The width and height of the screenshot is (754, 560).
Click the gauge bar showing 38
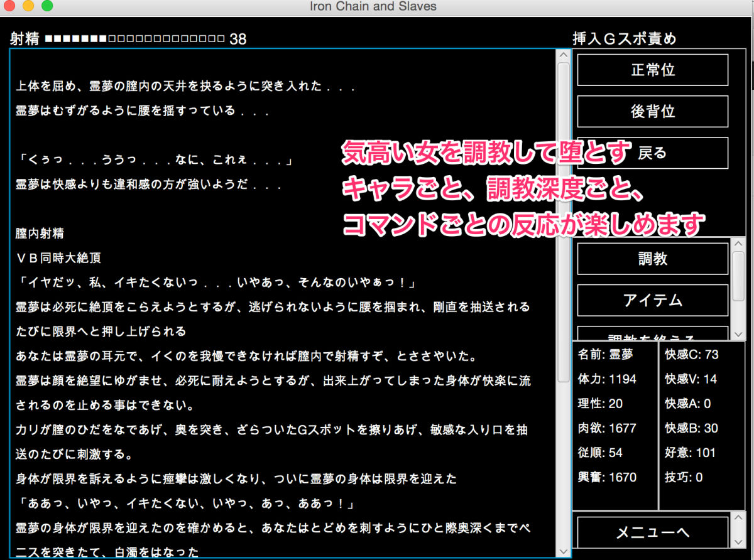[134, 39]
